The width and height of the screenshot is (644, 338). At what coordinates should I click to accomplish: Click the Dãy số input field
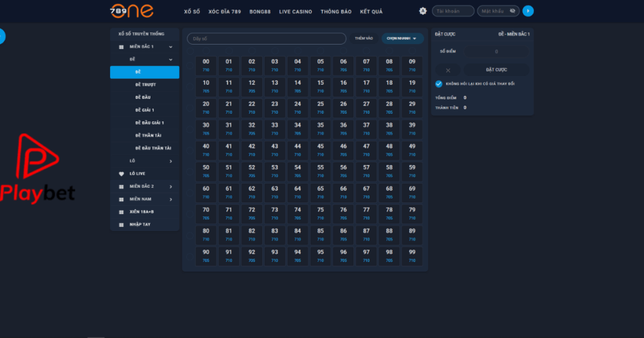point(266,39)
